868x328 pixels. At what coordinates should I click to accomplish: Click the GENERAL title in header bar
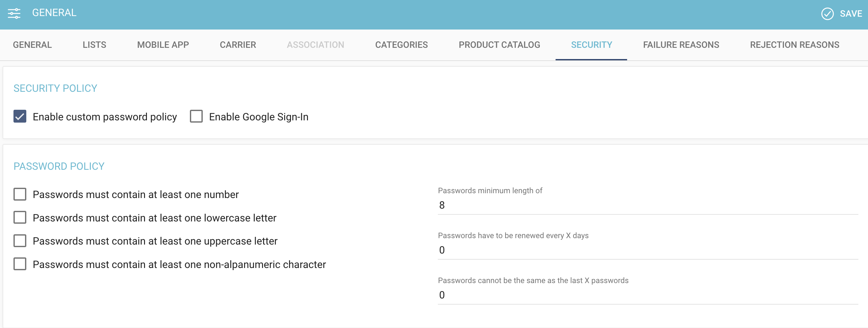click(x=54, y=13)
